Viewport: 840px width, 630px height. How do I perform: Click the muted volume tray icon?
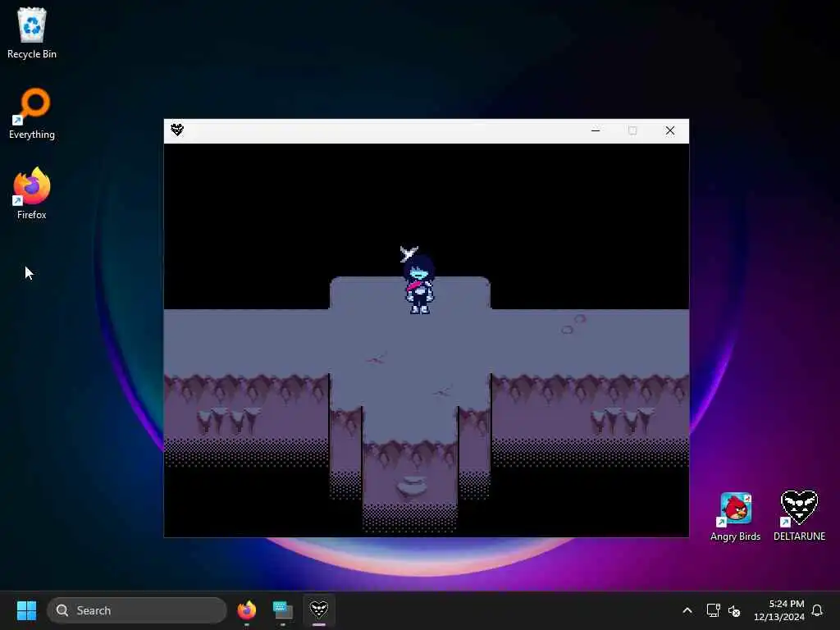(734, 610)
